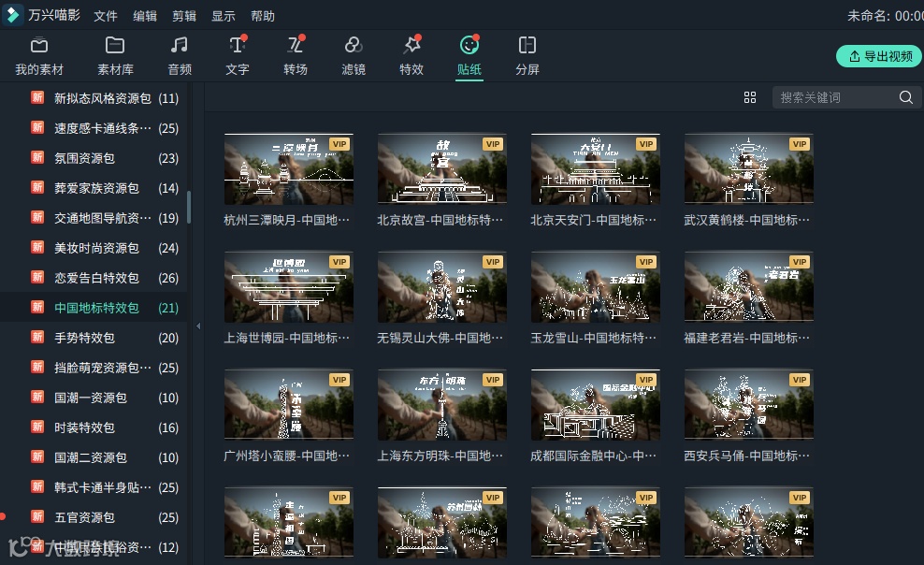Toggle the grid layout view above the stickers
This screenshot has height=565, width=924.
750,96
